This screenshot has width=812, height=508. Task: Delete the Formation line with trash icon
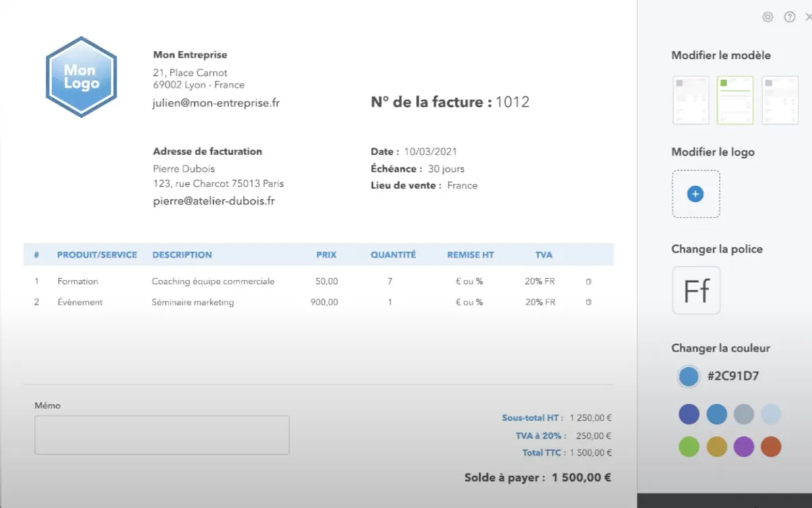(588, 281)
